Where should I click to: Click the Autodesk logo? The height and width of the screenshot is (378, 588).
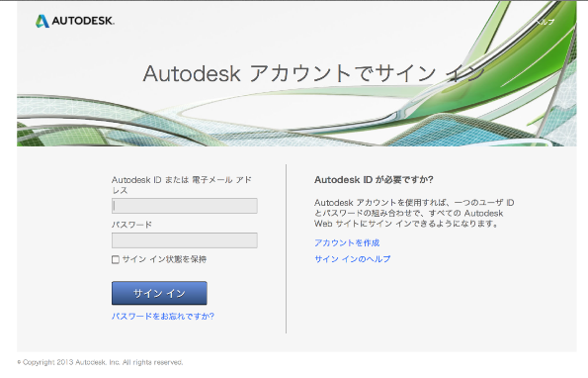pos(75,21)
